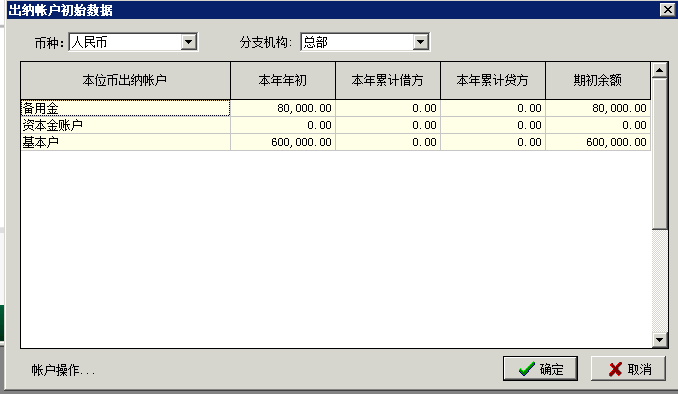Viewport: 678px width, 394px height.
Task: Click 资本金账户 期初余额 cell 0.00
Action: coord(598,125)
